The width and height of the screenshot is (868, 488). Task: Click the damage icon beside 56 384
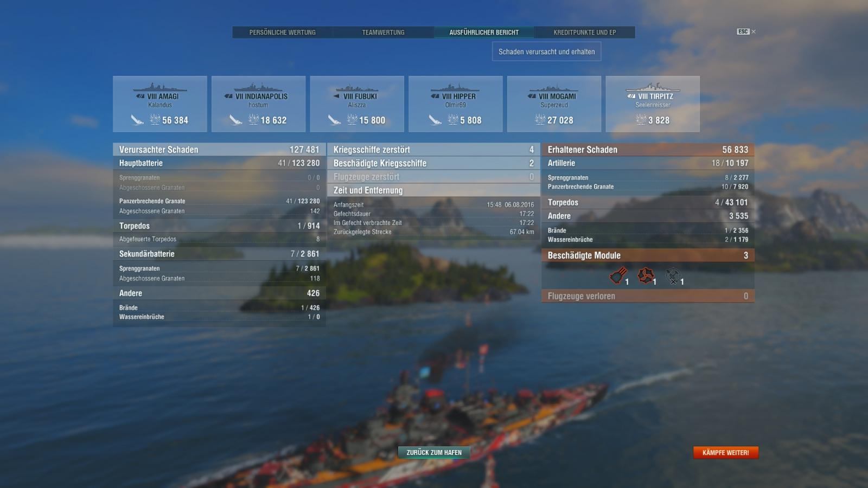(x=155, y=120)
